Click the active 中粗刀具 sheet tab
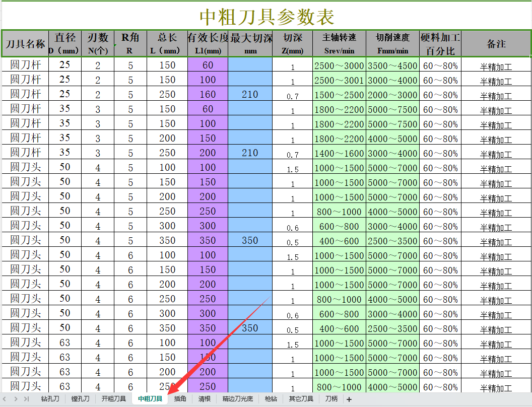The width and height of the screenshot is (532, 407). point(150,399)
